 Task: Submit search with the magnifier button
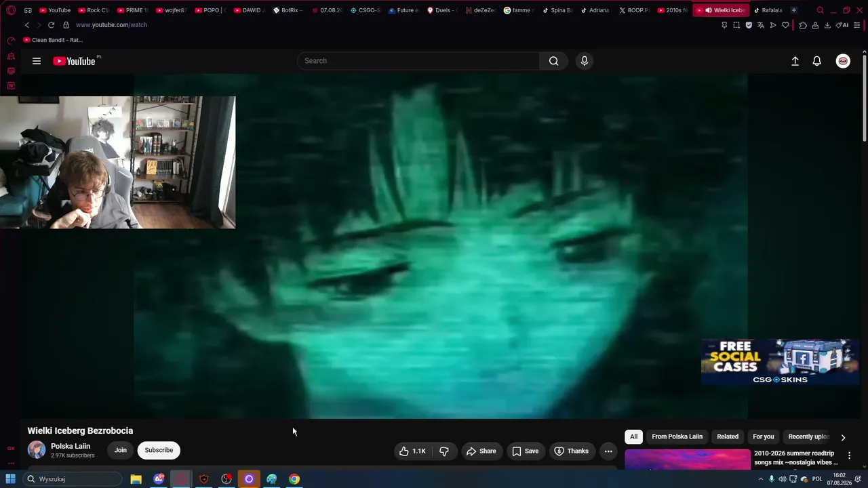pos(554,61)
